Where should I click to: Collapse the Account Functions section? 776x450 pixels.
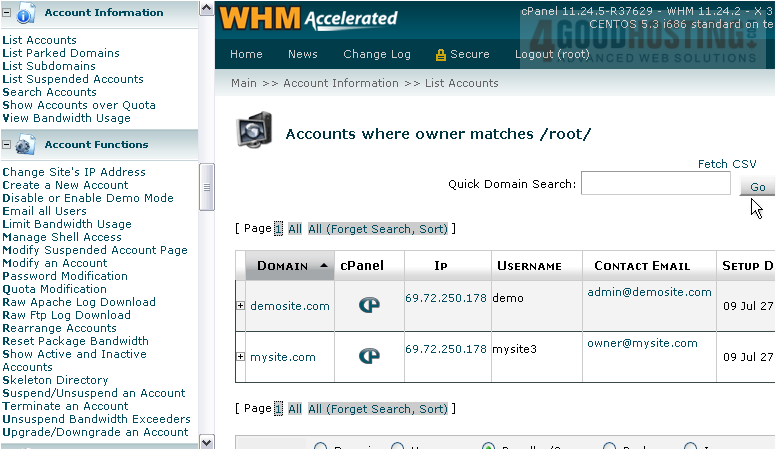[7, 145]
